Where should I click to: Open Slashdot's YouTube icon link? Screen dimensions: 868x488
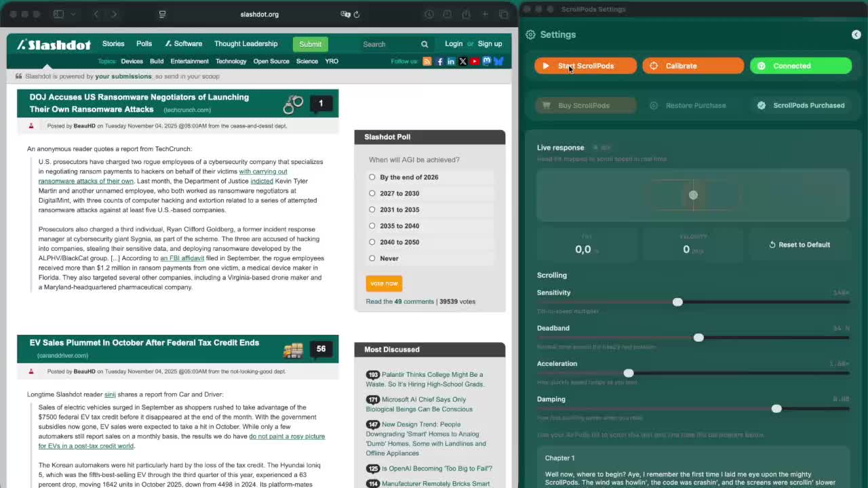click(x=475, y=61)
